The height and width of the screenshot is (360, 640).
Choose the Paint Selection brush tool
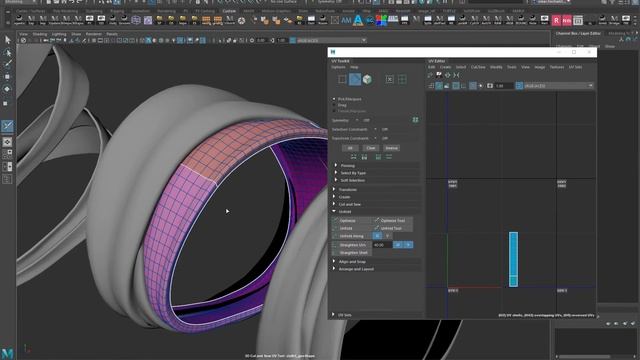(x=7, y=64)
